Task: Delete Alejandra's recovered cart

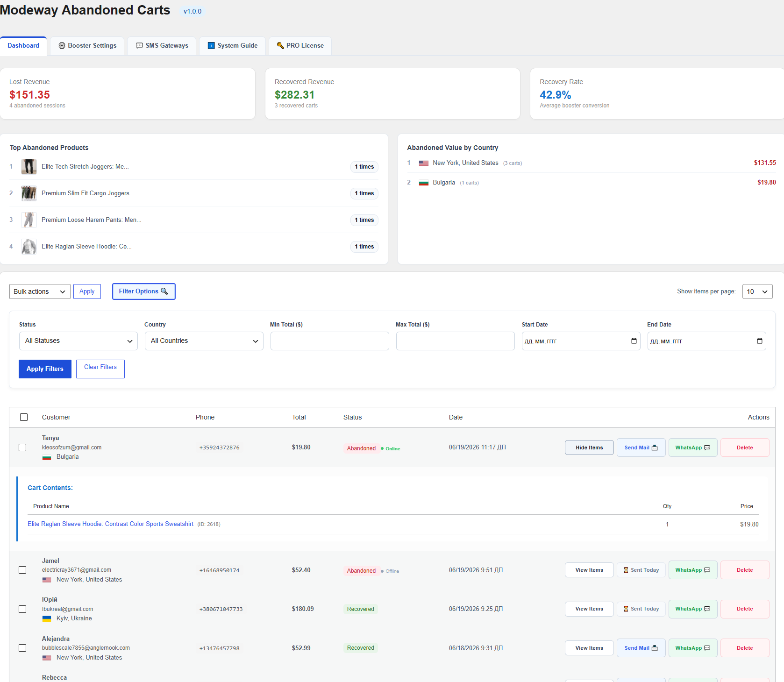Action: click(x=745, y=648)
